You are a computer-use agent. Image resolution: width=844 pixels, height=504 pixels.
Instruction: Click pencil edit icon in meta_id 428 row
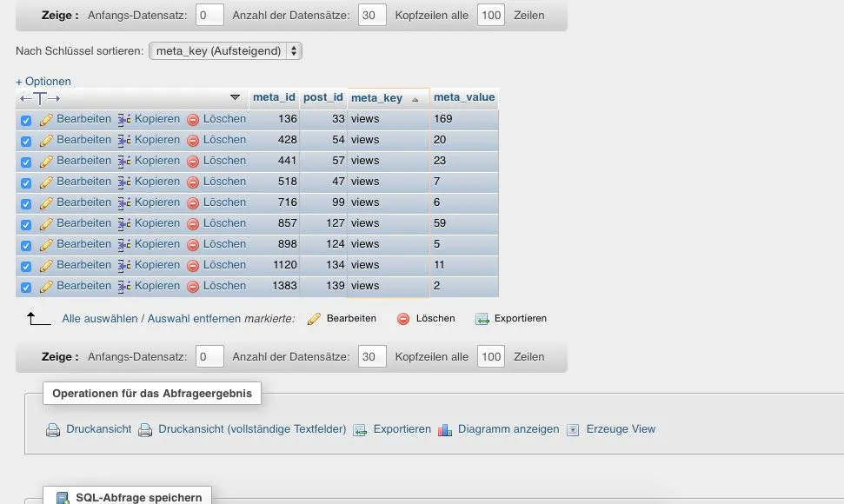[x=46, y=141]
